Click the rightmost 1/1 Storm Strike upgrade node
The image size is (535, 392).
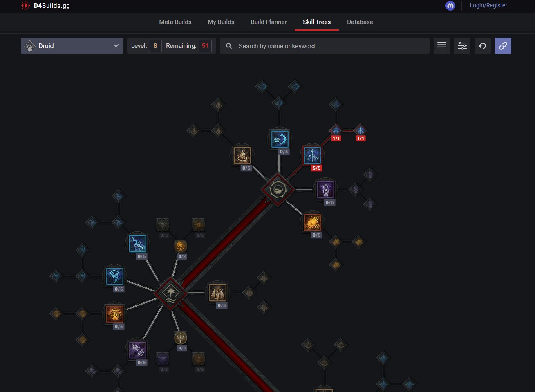360,131
